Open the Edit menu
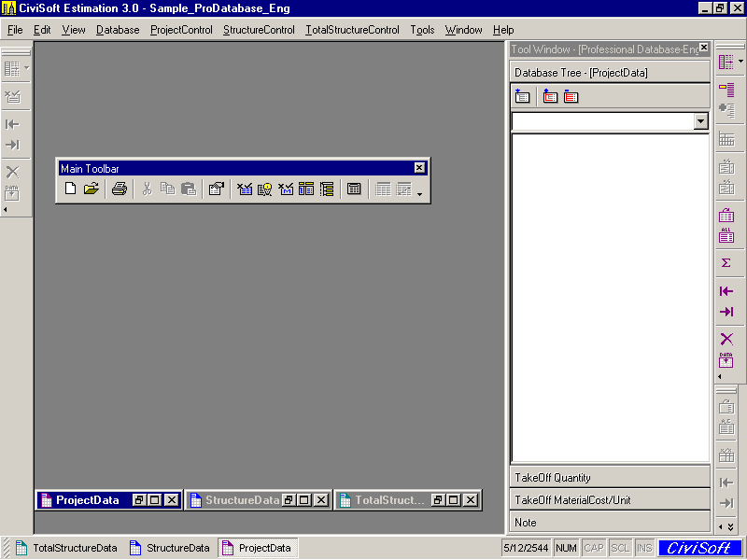Image resolution: width=747 pixels, height=560 pixels. tap(42, 30)
